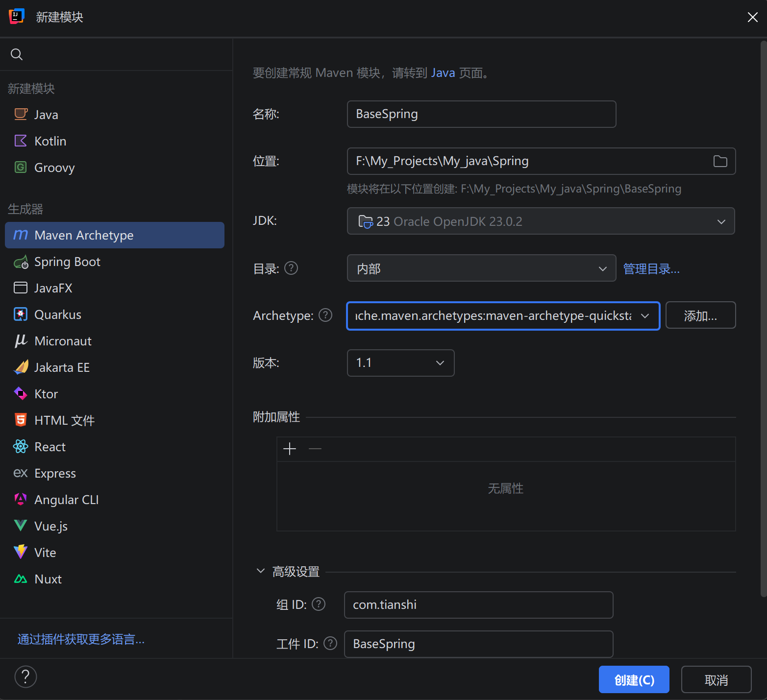Open the 目录 catalog dropdown

pos(481,268)
